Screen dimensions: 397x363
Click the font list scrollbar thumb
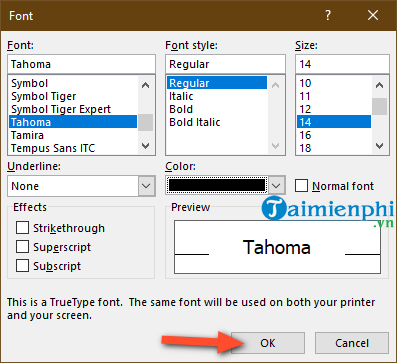pos(146,122)
